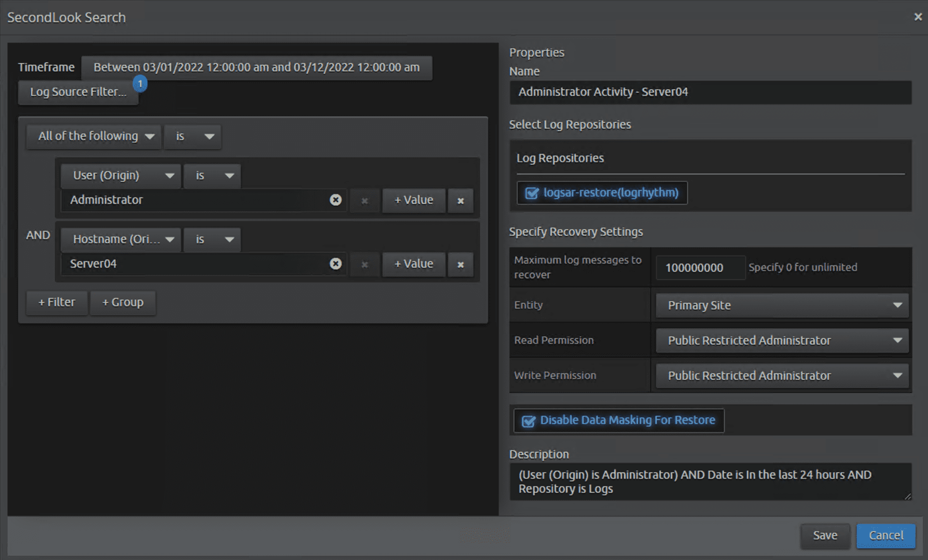This screenshot has width=928, height=560.
Task: Close the SecondLook Search dialog
Action: 918,16
